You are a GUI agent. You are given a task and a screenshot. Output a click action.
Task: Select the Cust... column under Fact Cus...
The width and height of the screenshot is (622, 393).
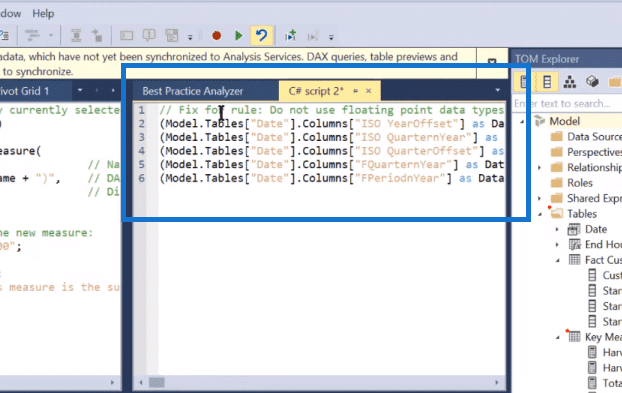pyautogui.click(x=612, y=276)
